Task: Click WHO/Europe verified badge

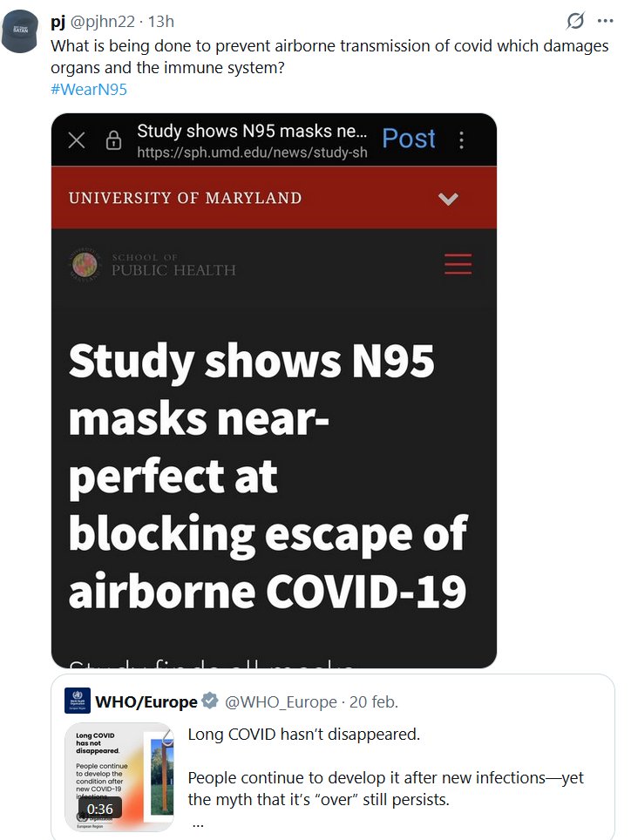Action: coord(210,701)
